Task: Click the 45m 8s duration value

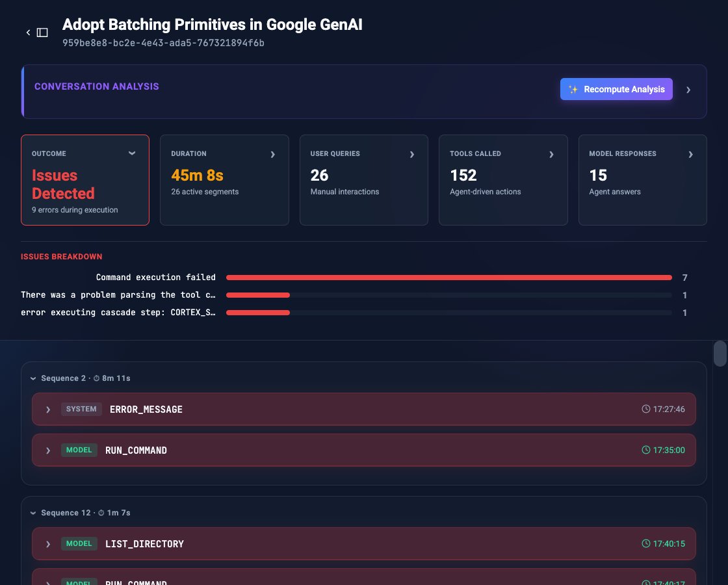Action: 198,175
